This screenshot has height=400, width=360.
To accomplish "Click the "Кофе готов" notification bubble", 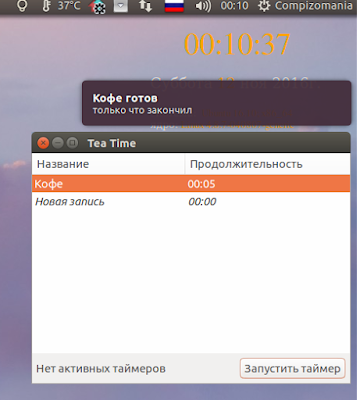I will pos(217,103).
